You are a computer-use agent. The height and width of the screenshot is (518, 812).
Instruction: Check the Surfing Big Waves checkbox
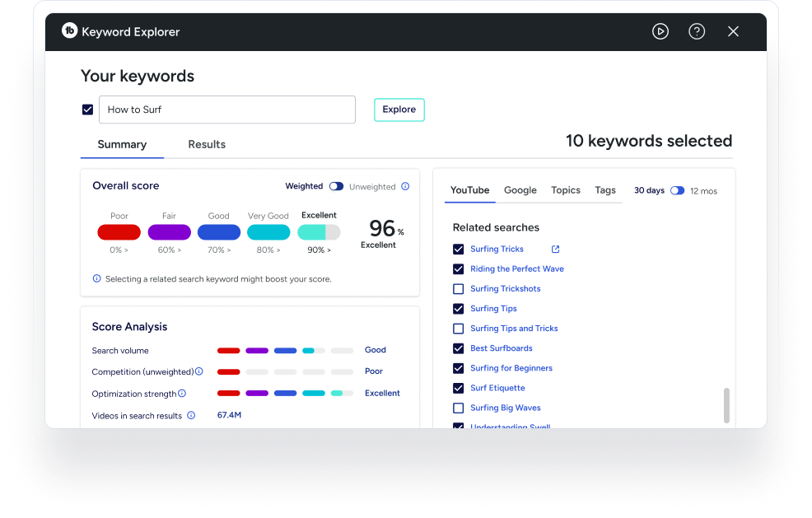[x=459, y=408]
